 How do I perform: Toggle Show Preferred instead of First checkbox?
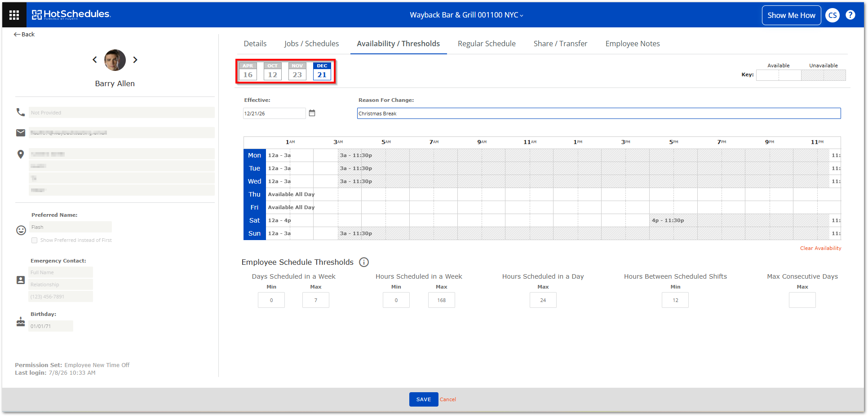coord(34,241)
